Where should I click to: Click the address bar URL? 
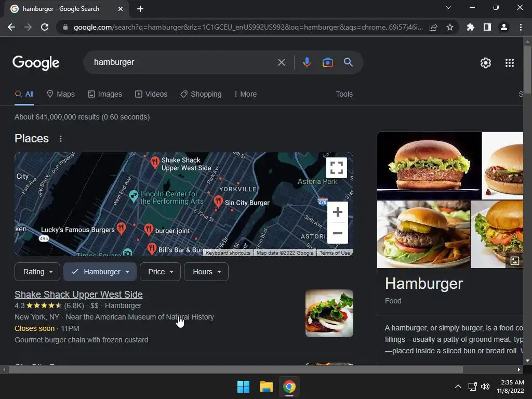pyautogui.click(x=248, y=27)
